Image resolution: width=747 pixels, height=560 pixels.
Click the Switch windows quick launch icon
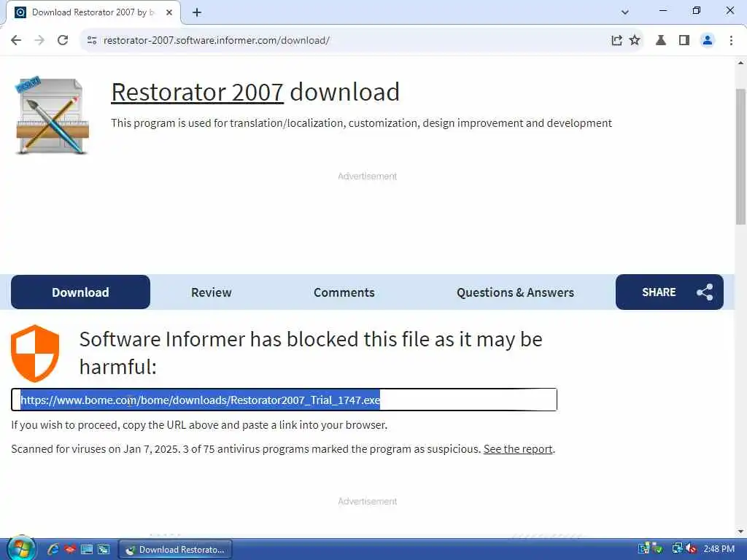[104, 550]
